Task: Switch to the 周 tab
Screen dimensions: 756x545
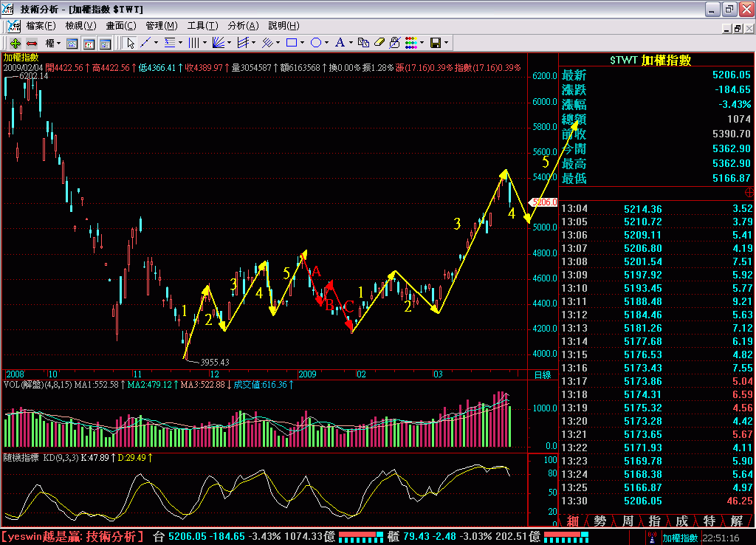Action: pos(628,521)
